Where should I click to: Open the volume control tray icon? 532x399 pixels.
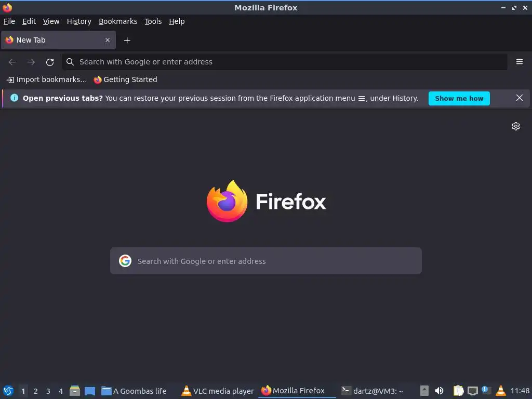439,391
